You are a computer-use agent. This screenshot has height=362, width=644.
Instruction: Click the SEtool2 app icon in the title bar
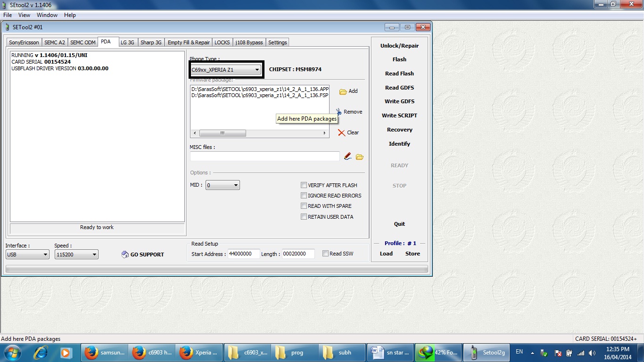5,5
